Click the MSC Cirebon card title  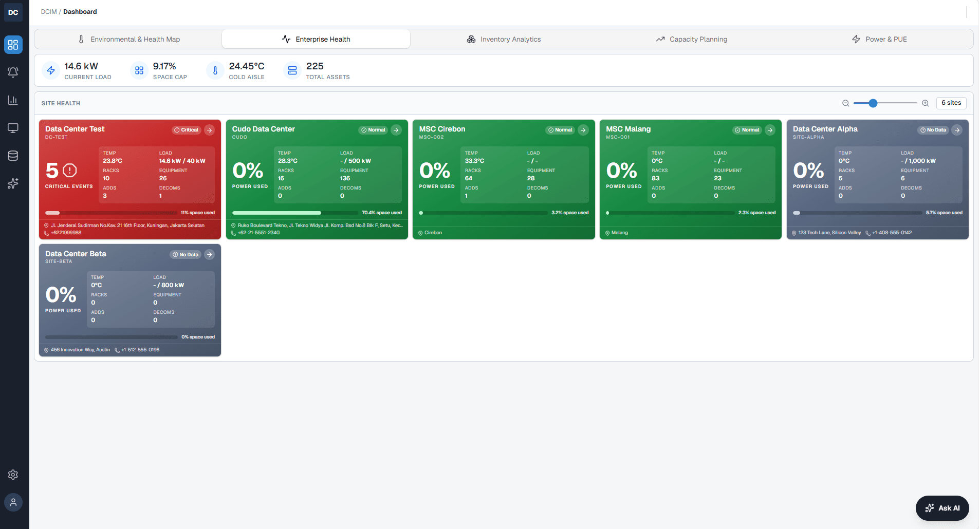point(442,129)
